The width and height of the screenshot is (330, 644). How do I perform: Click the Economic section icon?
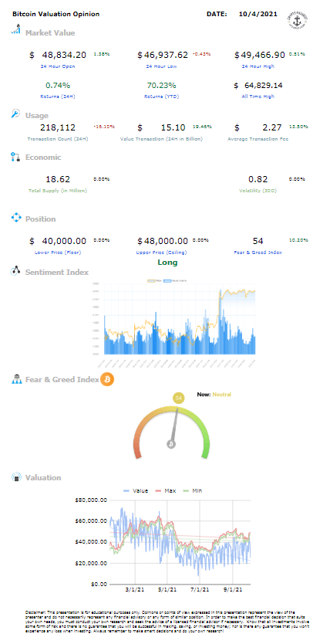click(15, 157)
